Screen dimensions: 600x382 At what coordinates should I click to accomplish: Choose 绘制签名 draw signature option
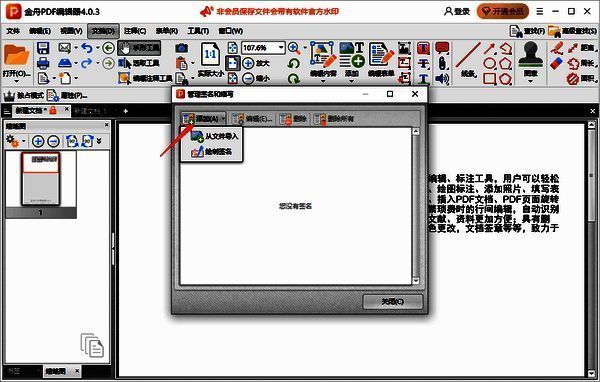[212, 152]
